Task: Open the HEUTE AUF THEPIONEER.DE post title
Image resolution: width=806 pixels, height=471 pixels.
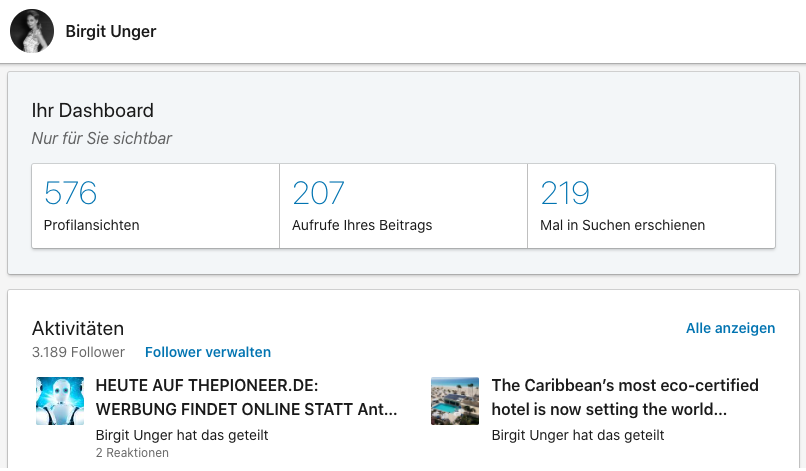Action: pyautogui.click(x=246, y=397)
